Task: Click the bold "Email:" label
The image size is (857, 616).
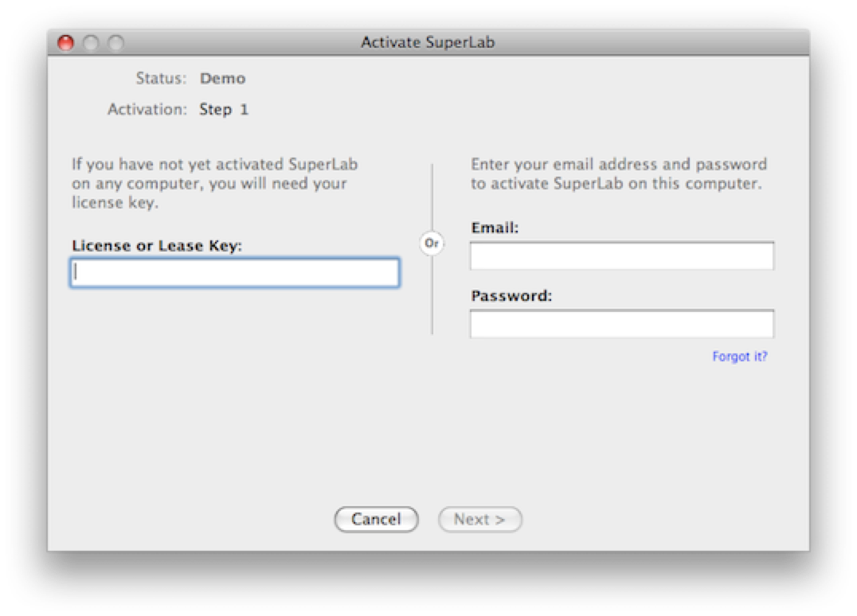Action: click(495, 228)
